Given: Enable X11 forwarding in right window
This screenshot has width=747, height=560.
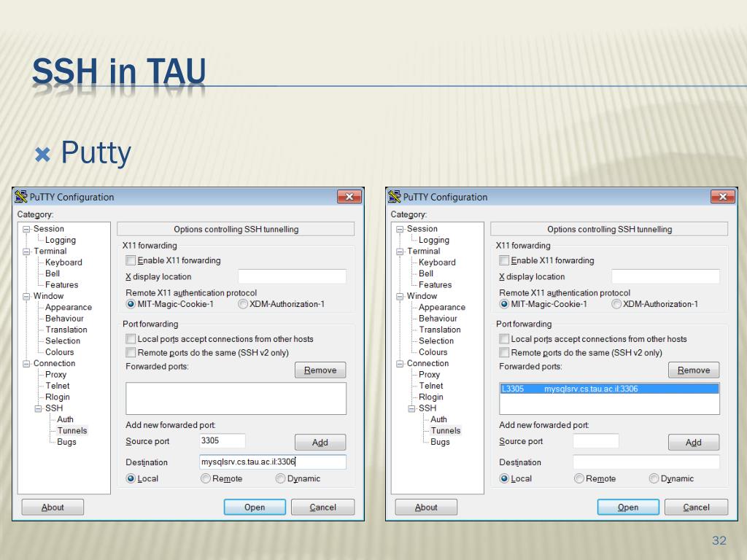Looking at the screenshot, I should 504,260.
